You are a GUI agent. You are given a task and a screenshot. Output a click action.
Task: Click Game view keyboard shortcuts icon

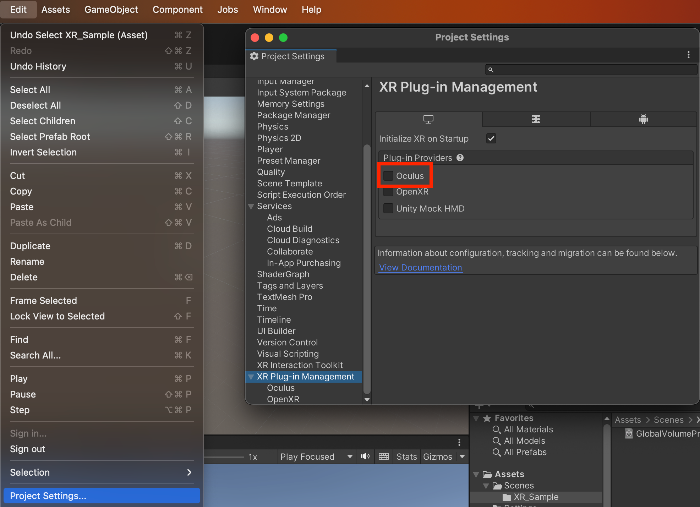coord(384,456)
